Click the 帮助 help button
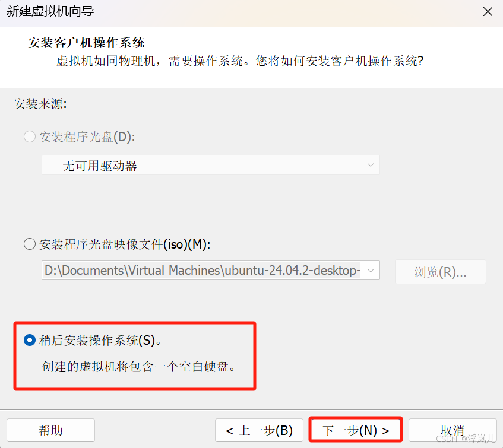Viewport: 503px width, 448px height. (50, 430)
